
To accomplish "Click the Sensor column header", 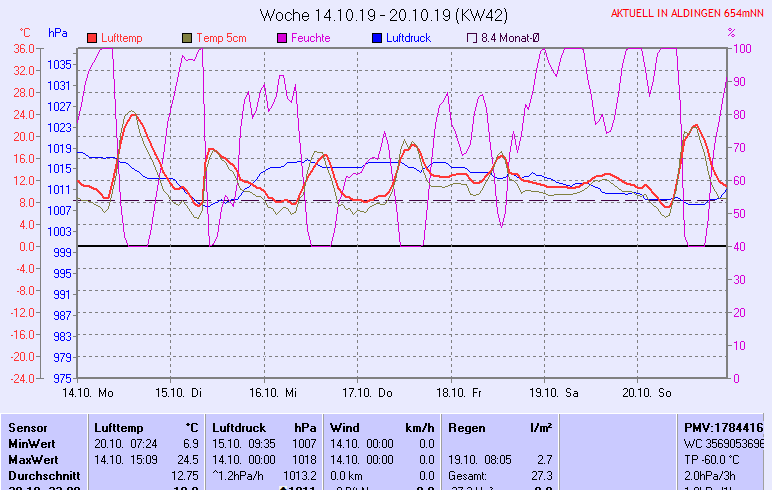I will click(29, 427).
